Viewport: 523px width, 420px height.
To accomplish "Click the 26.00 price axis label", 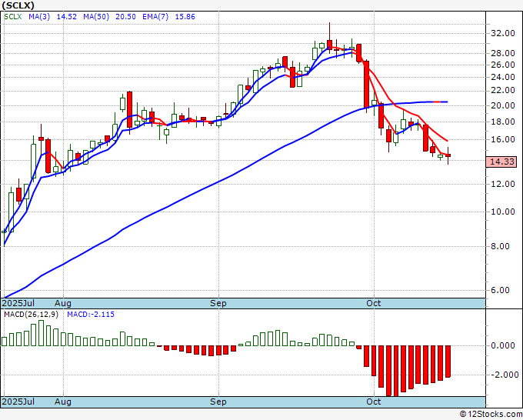I will 503,65.
